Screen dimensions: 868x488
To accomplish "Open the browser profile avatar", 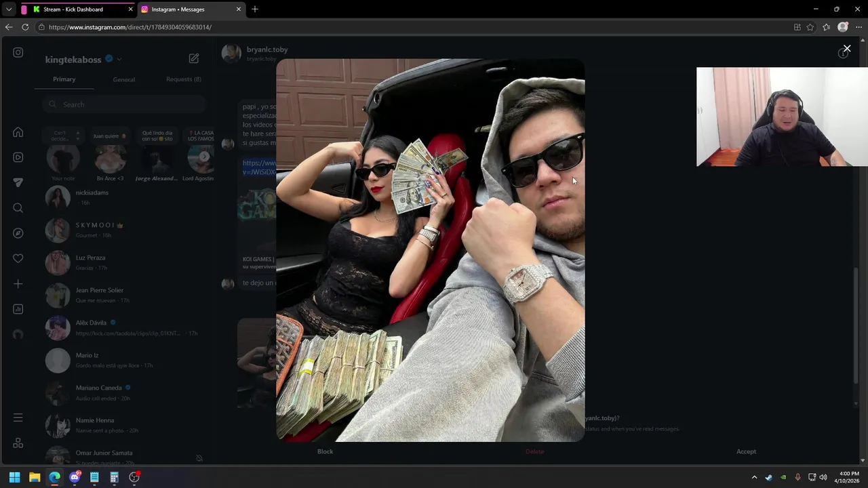I will [843, 27].
